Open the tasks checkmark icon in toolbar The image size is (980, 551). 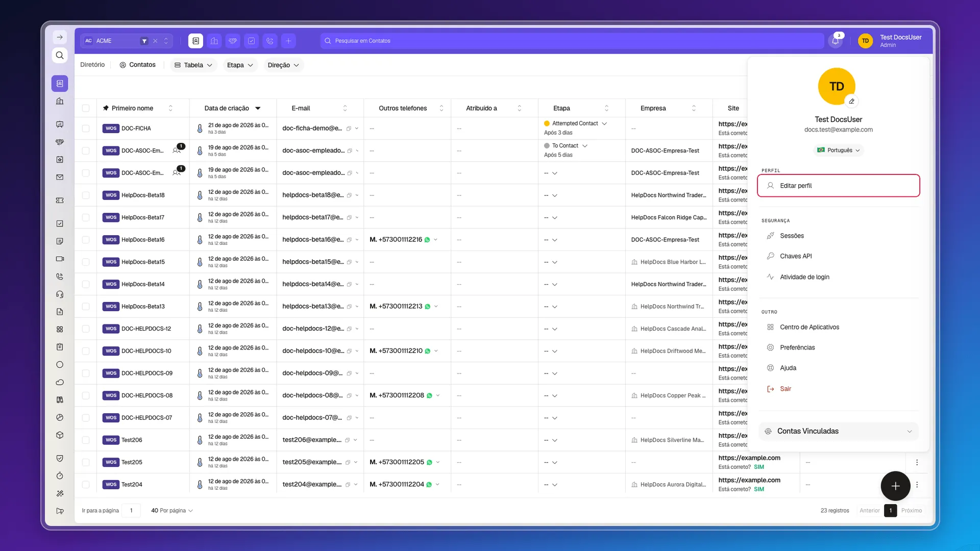click(x=252, y=41)
